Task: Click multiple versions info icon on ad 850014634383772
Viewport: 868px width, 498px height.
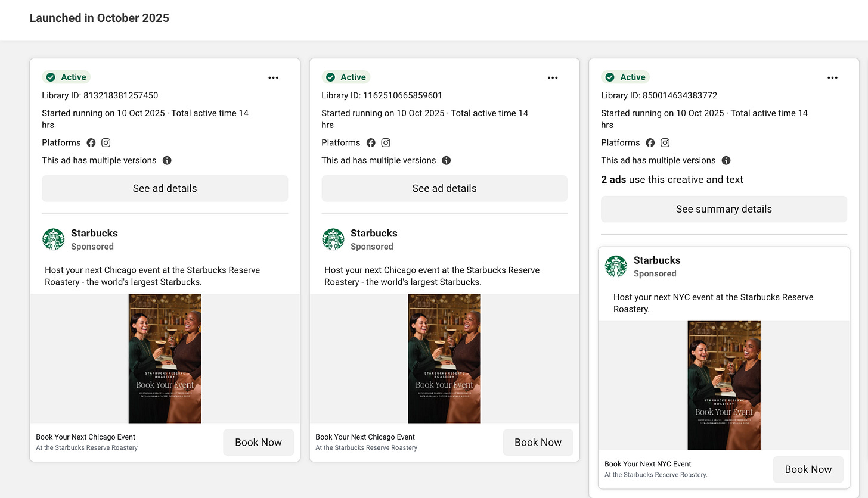Action: click(726, 160)
